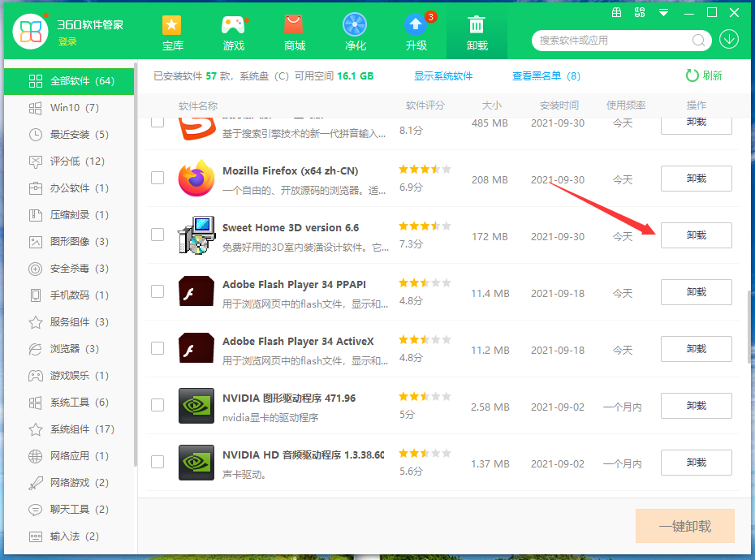Click the 登录 login link

(67, 42)
